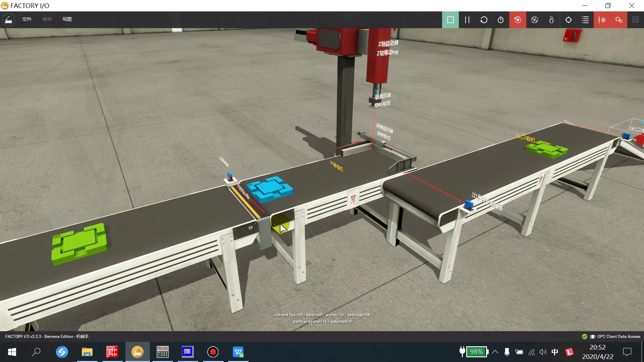Click the OPC Client Data Access status

coord(618,337)
